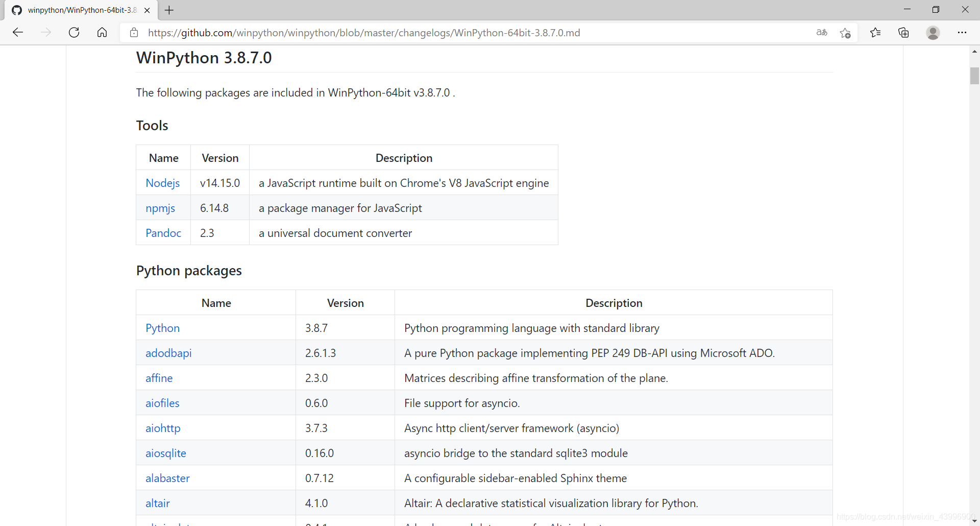Viewport: 980px width, 526px height.
Task: Click 'File support for asyncio.' description
Action: point(462,403)
